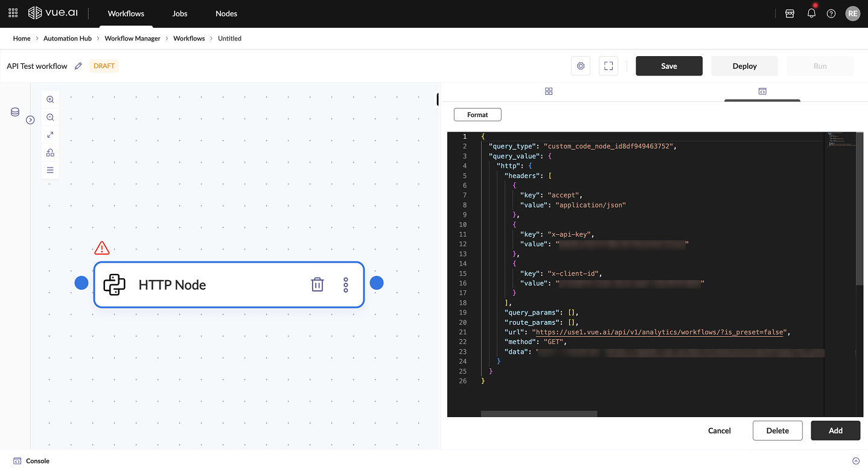
Task: Click the fit-to-view arrows icon on canvas
Action: point(50,135)
